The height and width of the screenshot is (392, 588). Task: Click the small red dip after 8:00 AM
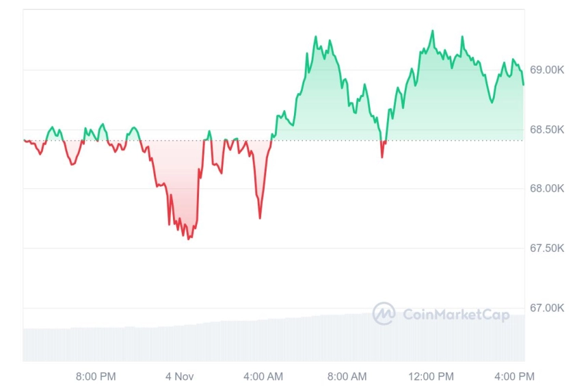pyautogui.click(x=382, y=157)
